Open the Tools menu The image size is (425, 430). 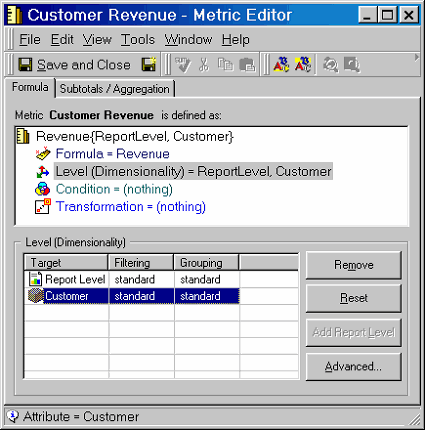(138, 40)
